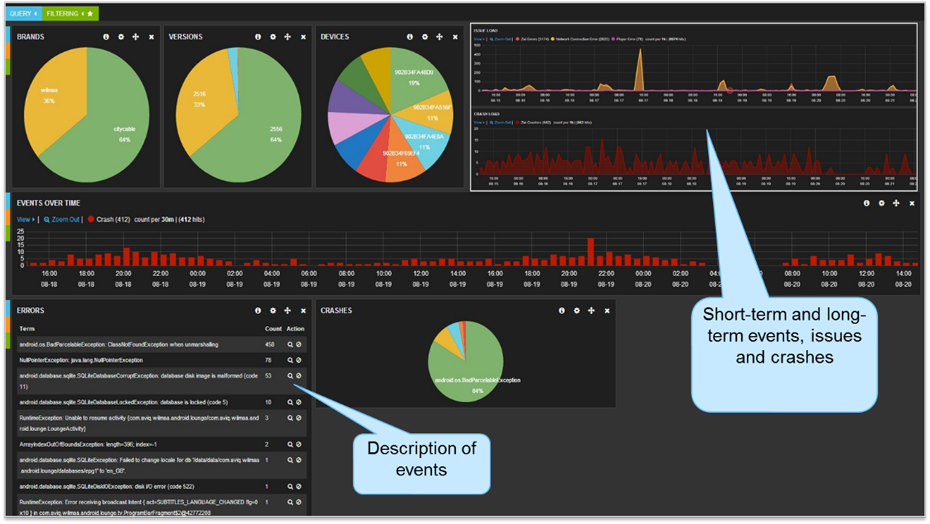Click the 902B34FA48D9 19% slice in DEVICES pie

coord(415,80)
